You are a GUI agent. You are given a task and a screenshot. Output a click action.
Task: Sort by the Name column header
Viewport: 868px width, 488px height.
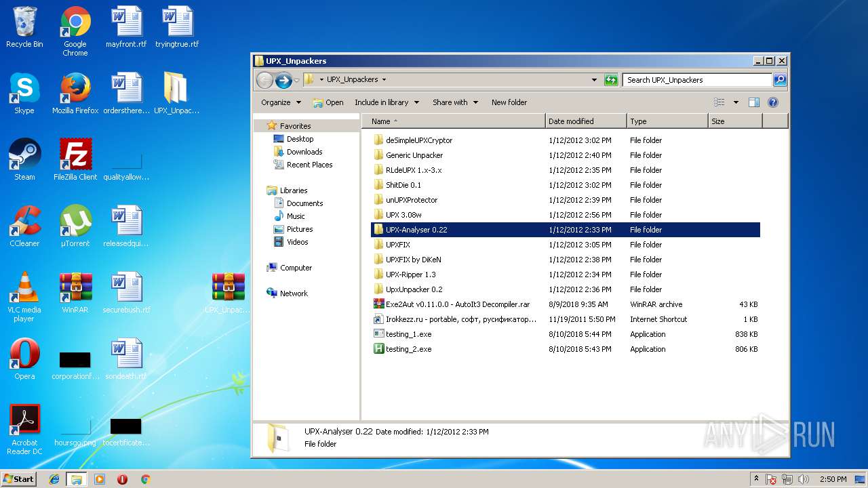pyautogui.click(x=454, y=121)
